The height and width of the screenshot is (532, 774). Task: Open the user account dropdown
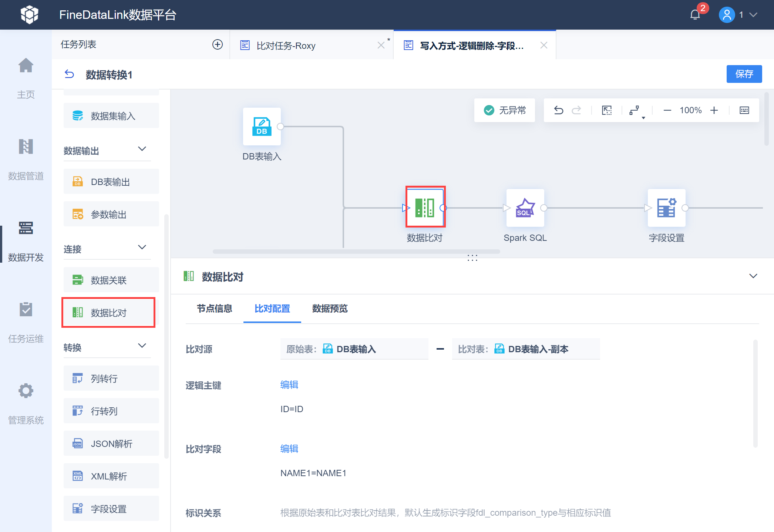[753, 15]
